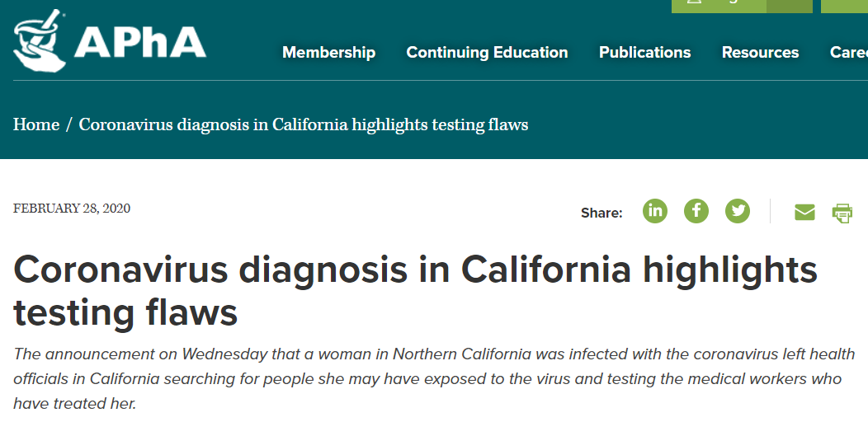This screenshot has width=868, height=422.
Task: Open the Publications menu
Action: point(644,53)
